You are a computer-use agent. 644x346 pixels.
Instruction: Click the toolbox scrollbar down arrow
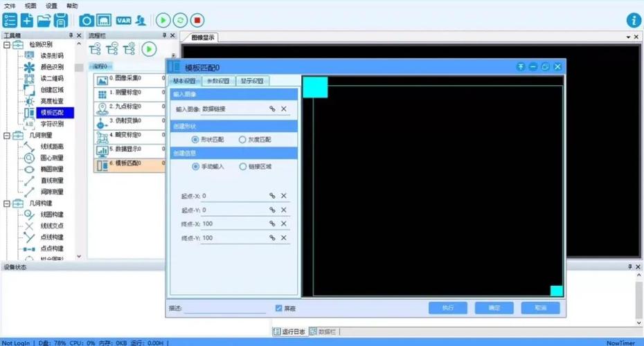click(x=79, y=256)
